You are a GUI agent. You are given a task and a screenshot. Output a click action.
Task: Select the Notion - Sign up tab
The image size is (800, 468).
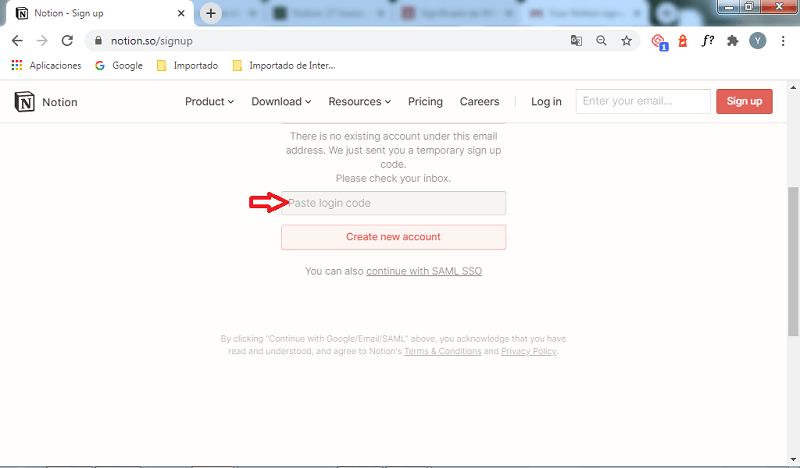point(97,13)
